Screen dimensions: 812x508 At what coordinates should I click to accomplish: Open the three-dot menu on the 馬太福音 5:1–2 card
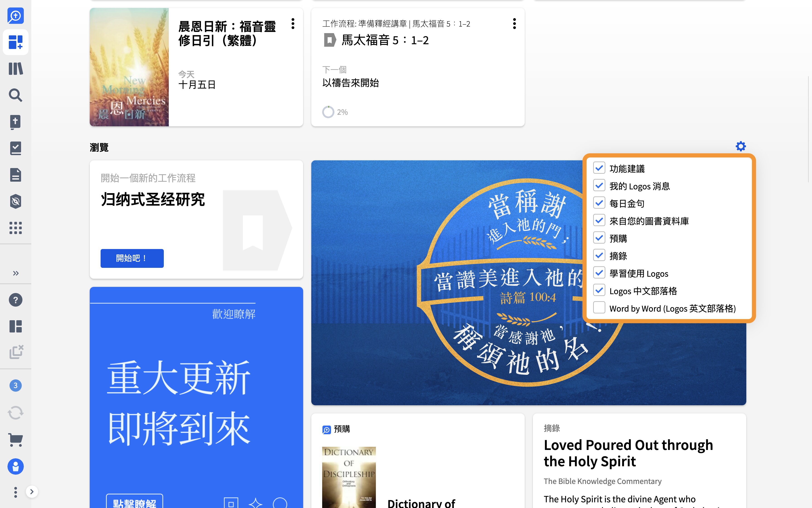514,24
